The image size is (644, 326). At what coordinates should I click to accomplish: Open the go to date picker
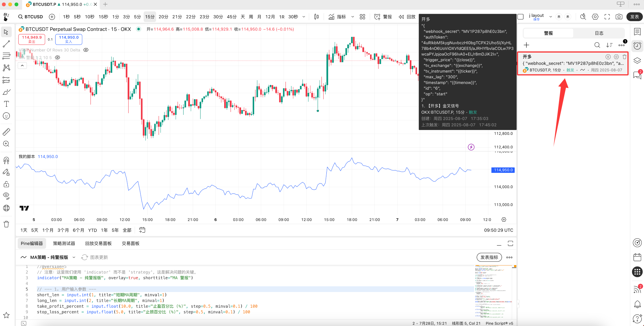click(x=142, y=230)
